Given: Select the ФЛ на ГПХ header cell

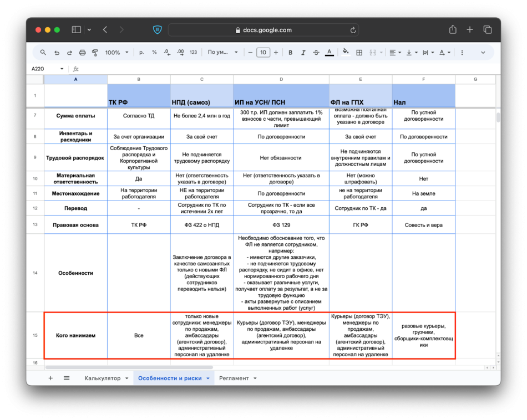Looking at the screenshot, I should [361, 96].
